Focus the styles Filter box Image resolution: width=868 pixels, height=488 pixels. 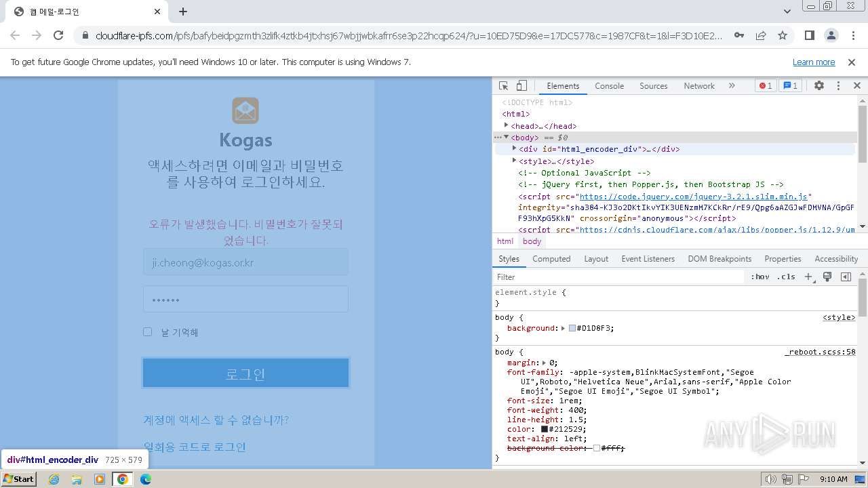tap(619, 277)
